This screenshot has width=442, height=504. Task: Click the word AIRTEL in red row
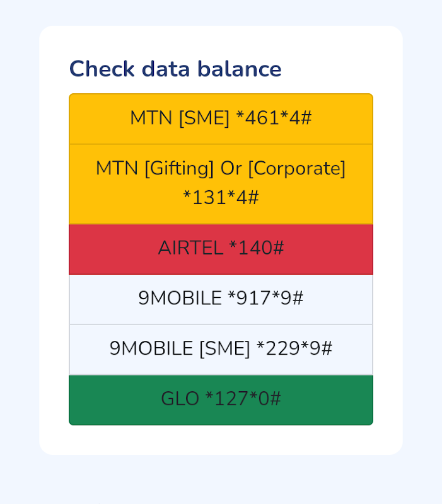point(191,248)
